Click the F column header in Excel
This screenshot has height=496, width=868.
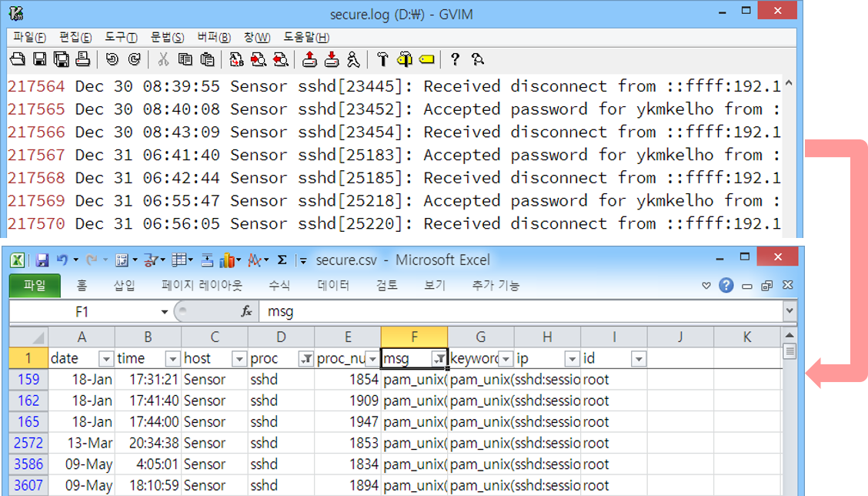click(414, 337)
